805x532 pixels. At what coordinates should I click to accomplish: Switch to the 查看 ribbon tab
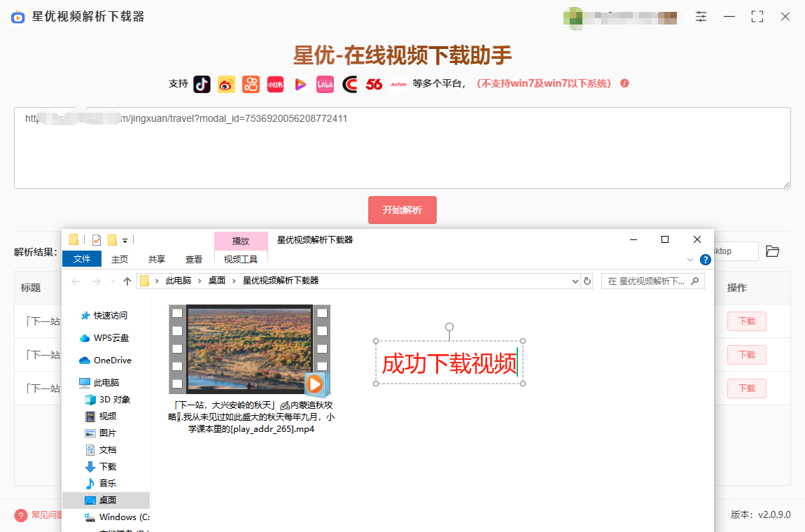(193, 259)
